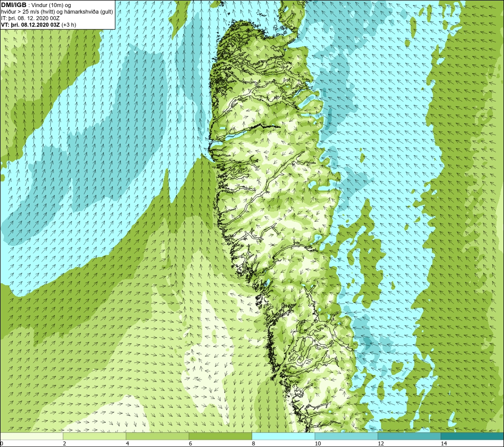The image size is (504, 447).
Task: Click the 12–14 m/s teal swatch
Action: tap(409, 436)
